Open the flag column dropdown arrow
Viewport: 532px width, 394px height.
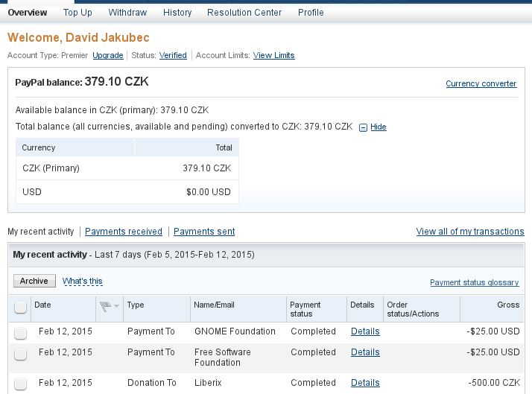coord(117,306)
